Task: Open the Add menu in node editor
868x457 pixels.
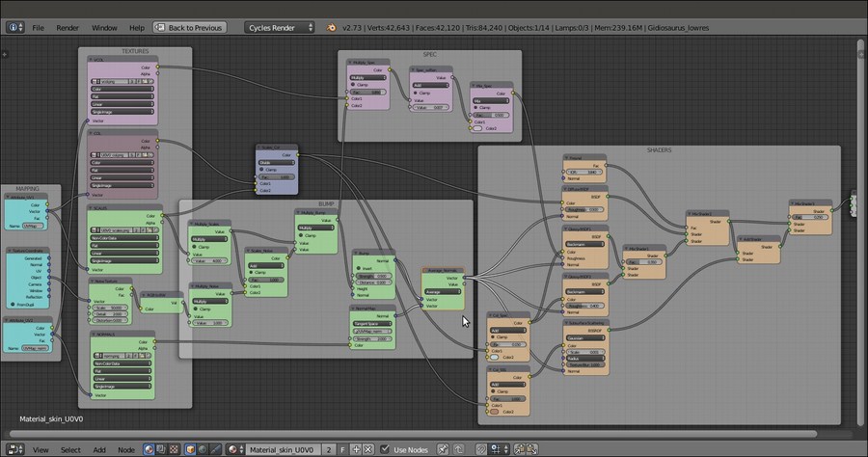Action: click(x=99, y=450)
